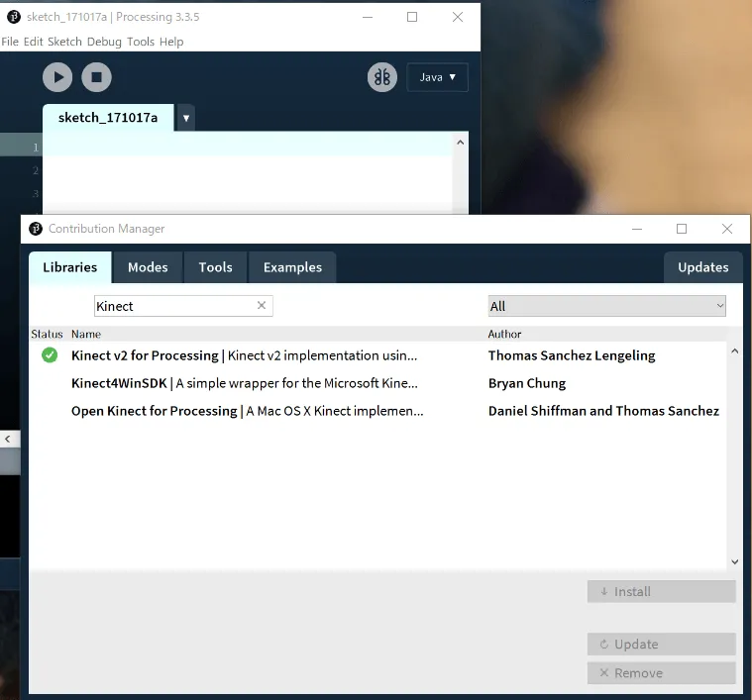Click the installed green checkmark icon

[x=50, y=355]
